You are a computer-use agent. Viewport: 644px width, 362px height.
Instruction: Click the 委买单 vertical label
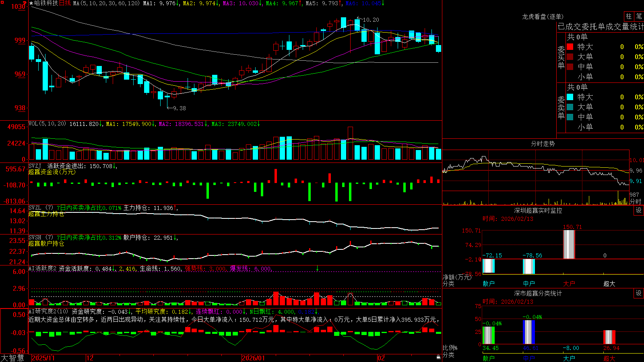point(561,58)
